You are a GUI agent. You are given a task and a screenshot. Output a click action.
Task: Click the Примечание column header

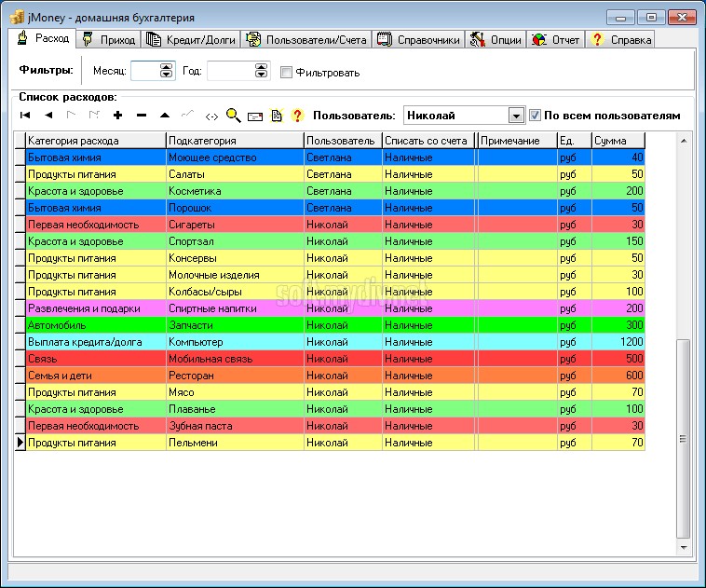point(517,141)
